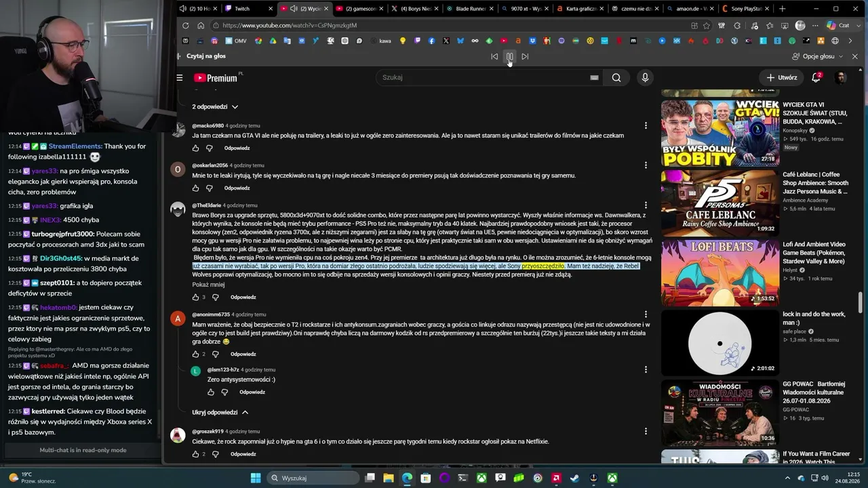
Task: Open options menu for @oskarlan2056 comment
Action: tap(646, 165)
